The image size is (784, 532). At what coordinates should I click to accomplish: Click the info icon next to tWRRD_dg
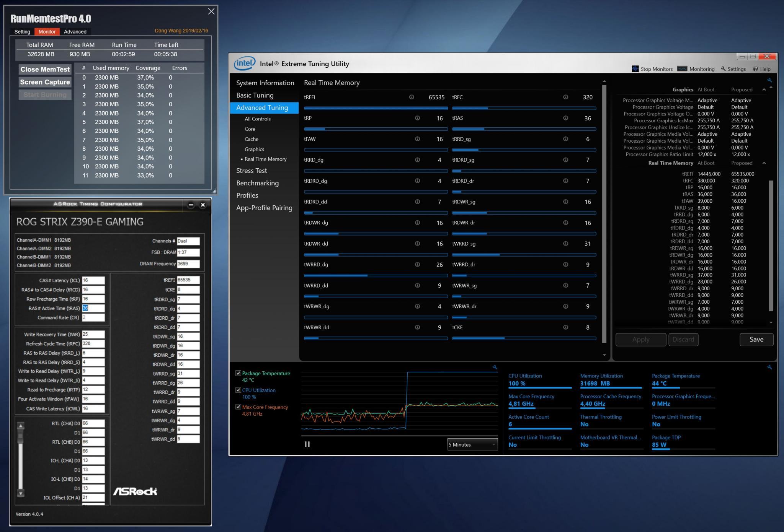[x=417, y=264]
